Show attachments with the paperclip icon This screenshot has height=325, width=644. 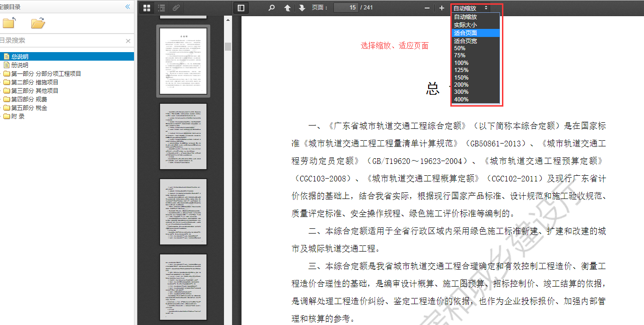(x=176, y=8)
